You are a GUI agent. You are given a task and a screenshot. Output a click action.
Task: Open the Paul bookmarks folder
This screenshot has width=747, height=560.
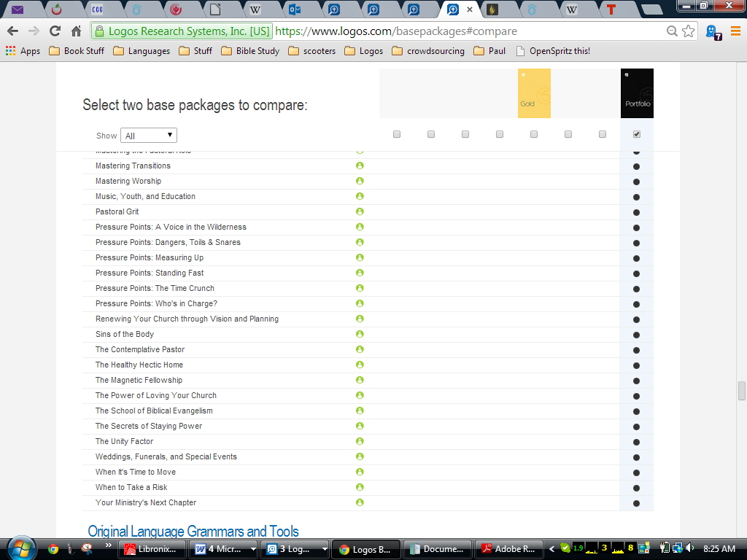pyautogui.click(x=489, y=51)
